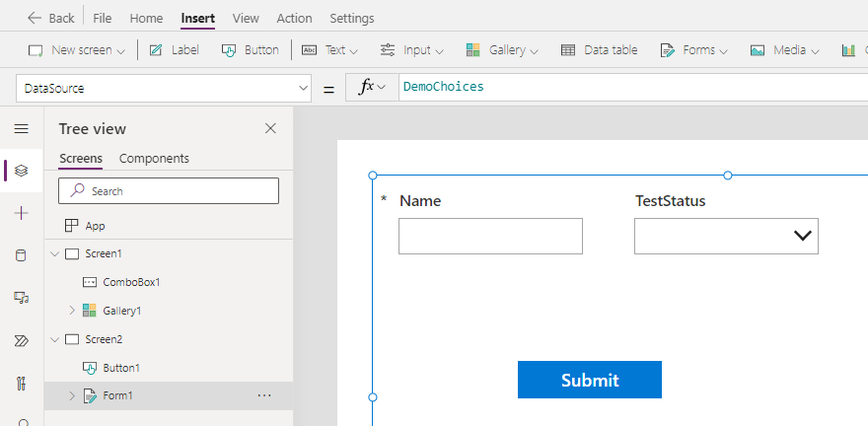Open the Power Automate arrows sidebar icon
This screenshot has height=426, width=868.
21,341
